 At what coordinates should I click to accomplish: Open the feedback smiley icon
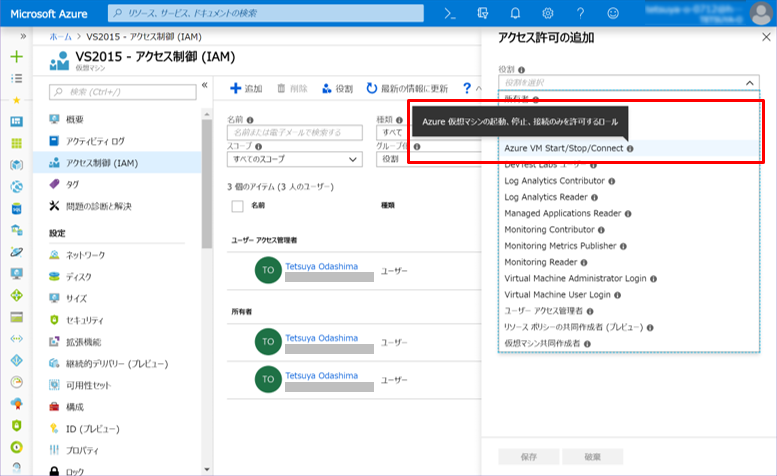click(613, 13)
